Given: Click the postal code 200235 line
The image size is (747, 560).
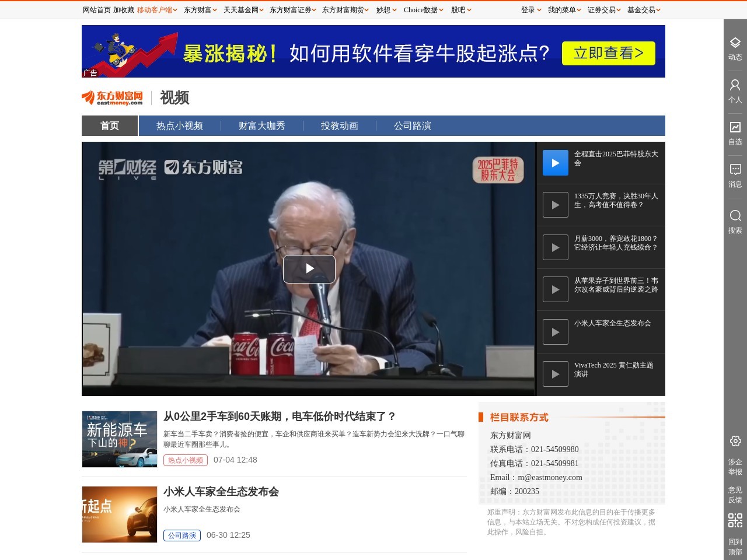Looking at the screenshot, I should point(515,491).
